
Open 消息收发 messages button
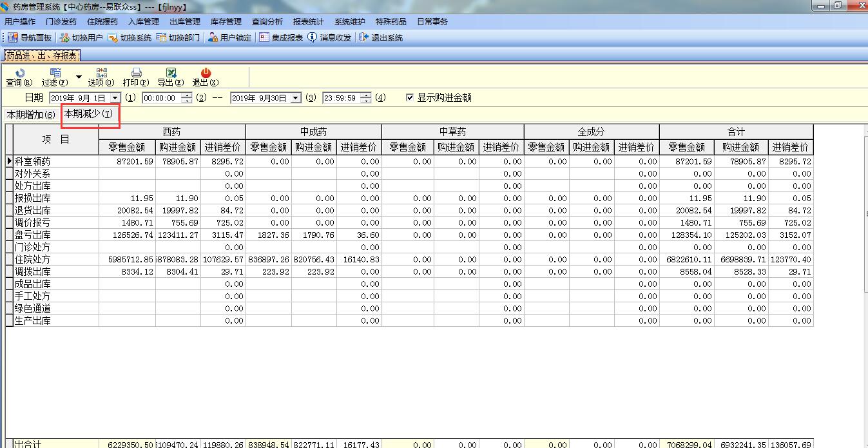(329, 38)
